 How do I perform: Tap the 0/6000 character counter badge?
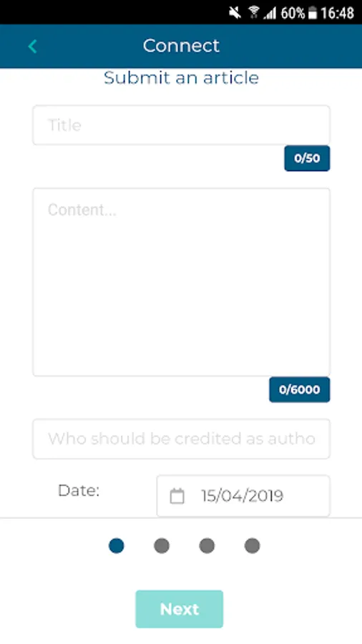tap(300, 389)
